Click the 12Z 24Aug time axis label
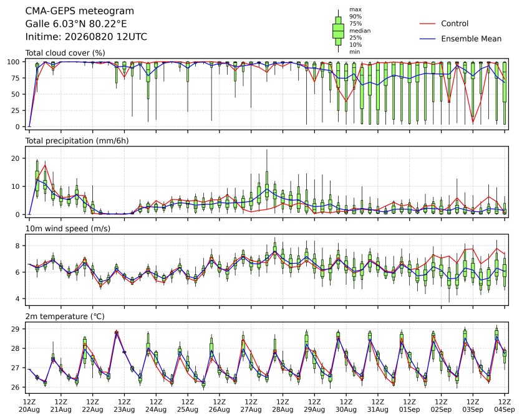The width and height of the screenshot is (522, 420). 156,406
